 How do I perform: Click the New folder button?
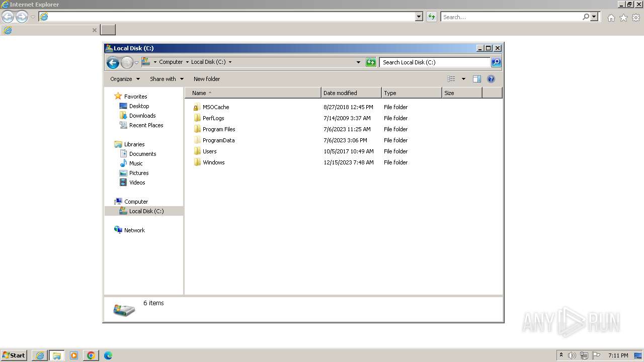207,79
